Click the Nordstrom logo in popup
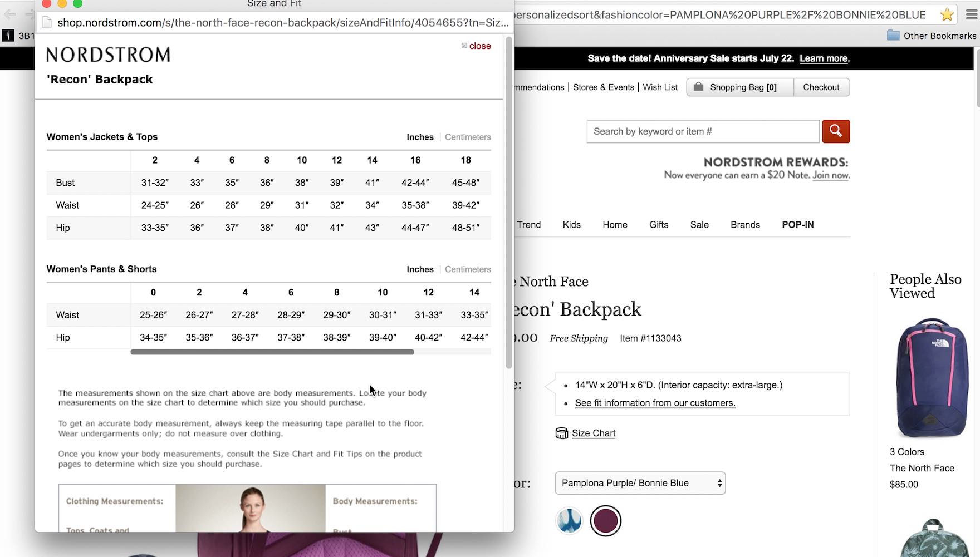The image size is (980, 557). point(108,55)
